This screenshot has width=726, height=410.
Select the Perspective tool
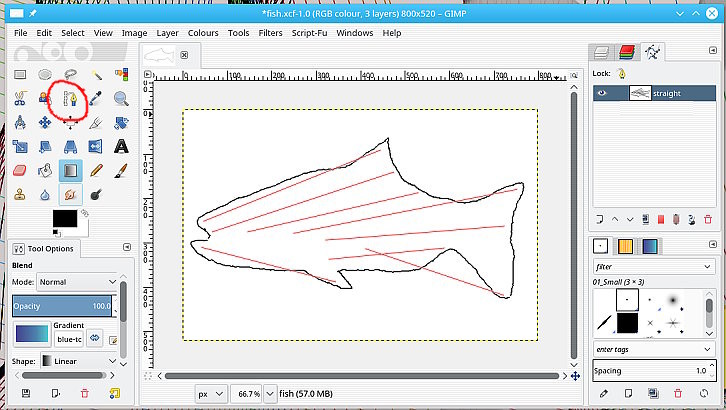(x=70, y=147)
